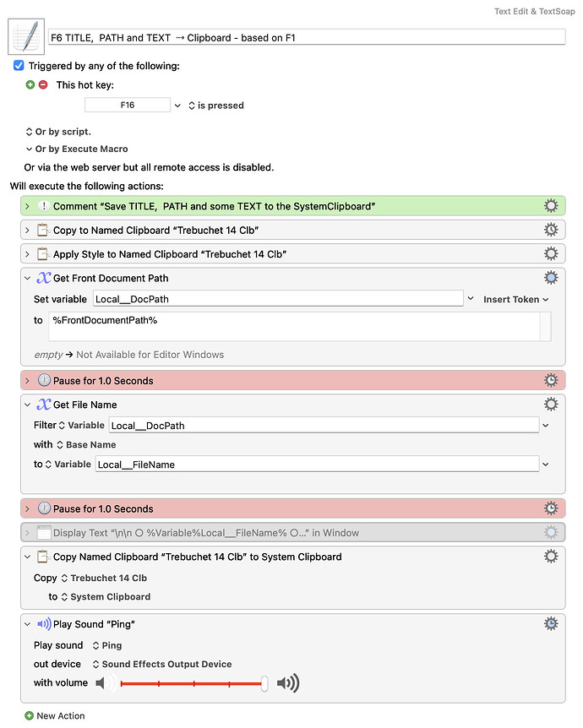
Task: Click the Text Edit & TextSoap group label
Action: [535, 11]
